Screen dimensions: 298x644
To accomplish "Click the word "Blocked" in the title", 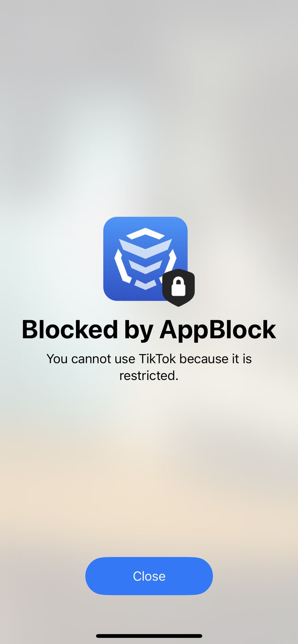I will (x=70, y=329).
